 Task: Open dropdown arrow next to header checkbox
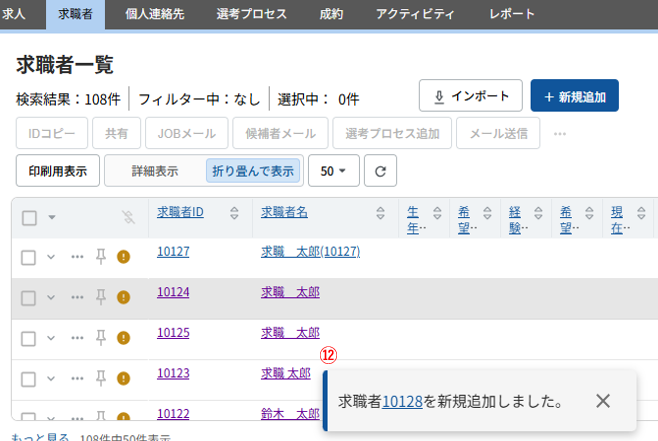pyautogui.click(x=52, y=217)
